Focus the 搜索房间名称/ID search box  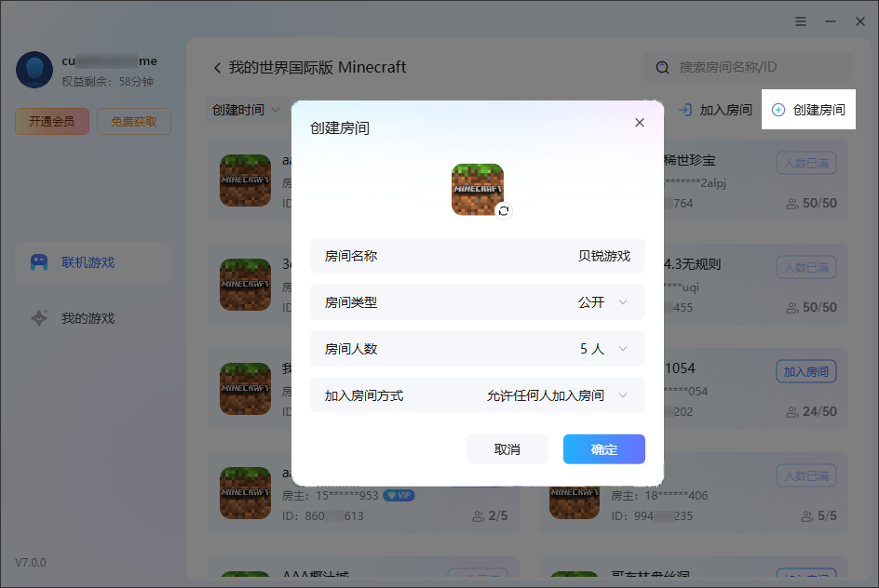pos(748,67)
